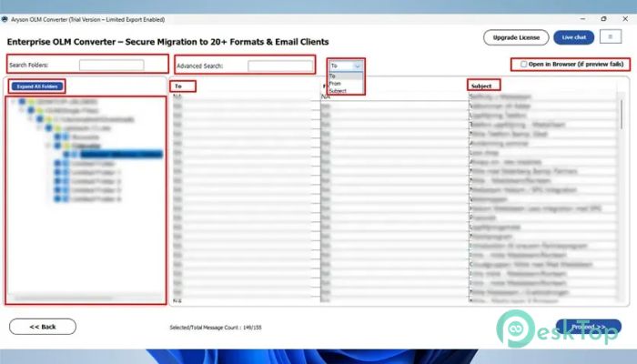Click the Upgrade License button
637x364 pixels.
tap(516, 37)
